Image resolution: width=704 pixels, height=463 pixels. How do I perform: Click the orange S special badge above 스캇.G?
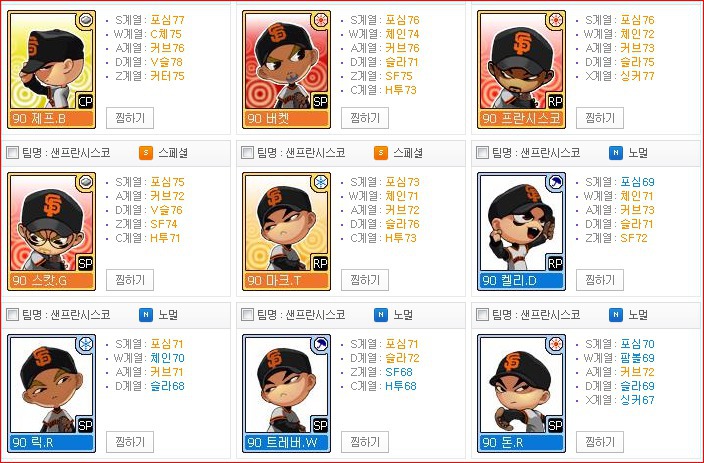tap(145, 153)
